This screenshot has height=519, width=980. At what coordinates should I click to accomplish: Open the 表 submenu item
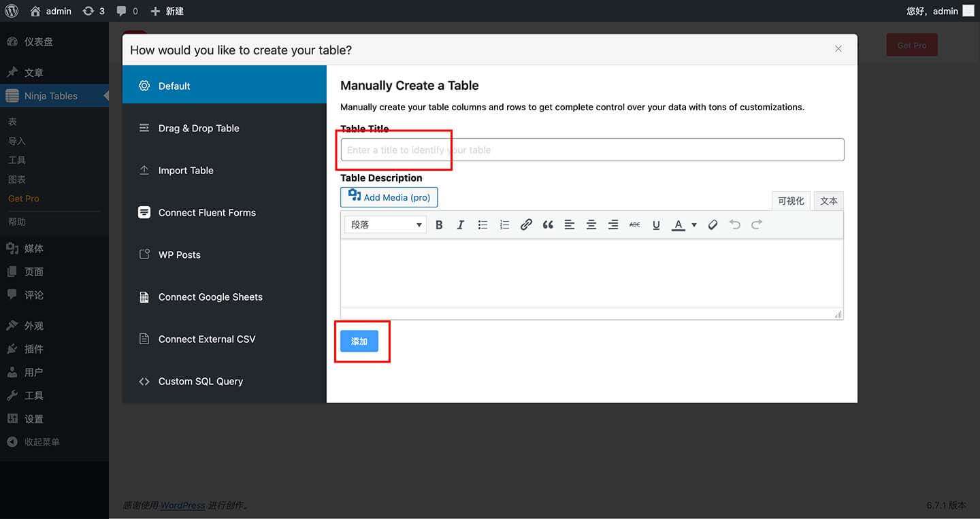point(12,122)
